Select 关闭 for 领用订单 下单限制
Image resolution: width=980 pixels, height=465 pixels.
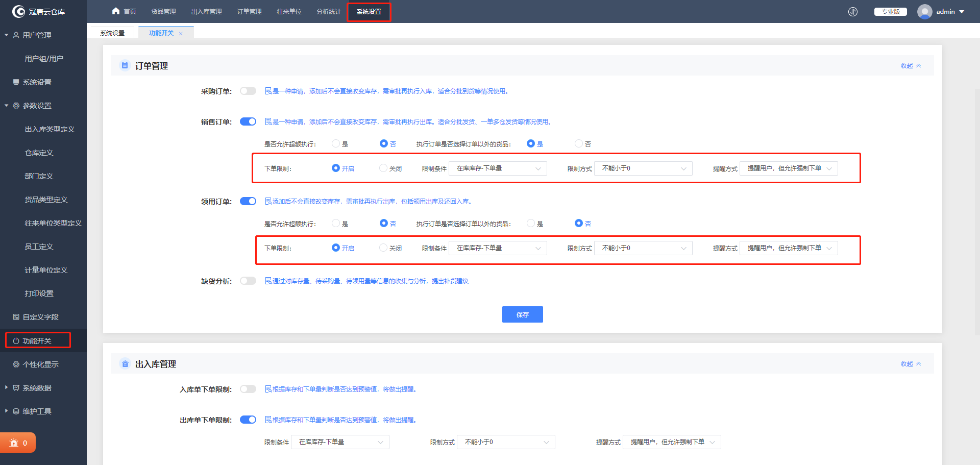(x=383, y=248)
